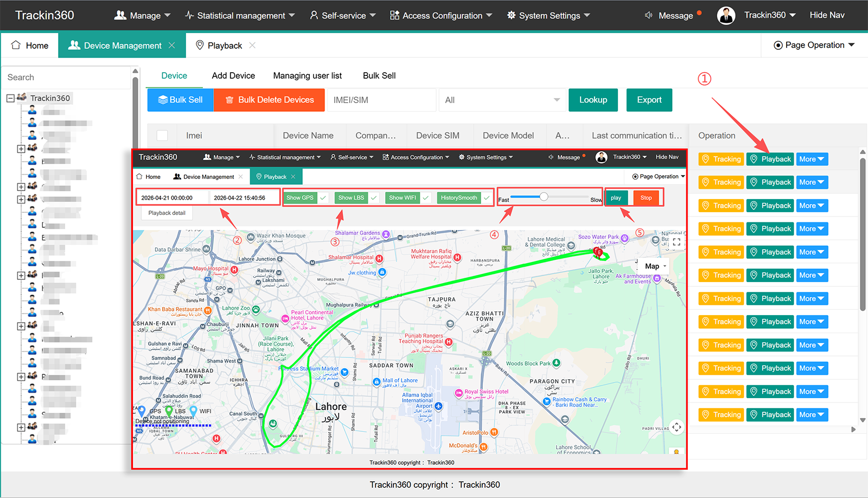Click Khan Baba Restaurant map marker
868x498 pixels.
pos(208,310)
